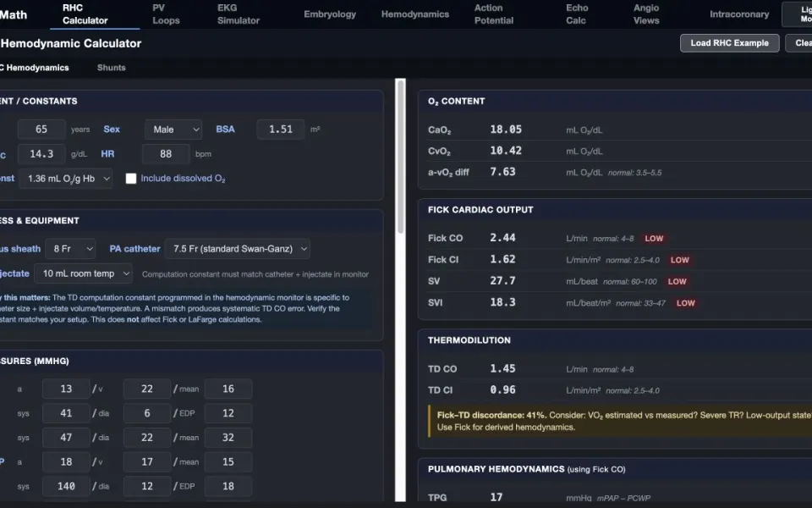Click the diastolic field showing 6

(147, 413)
